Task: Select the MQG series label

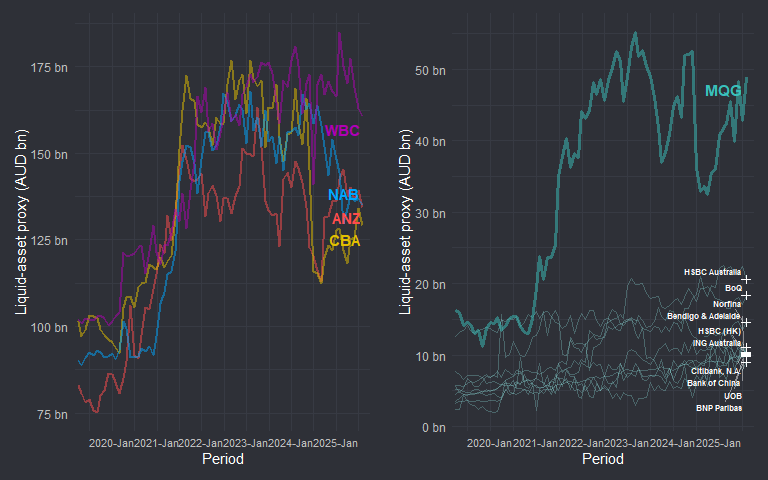Action: point(723,91)
